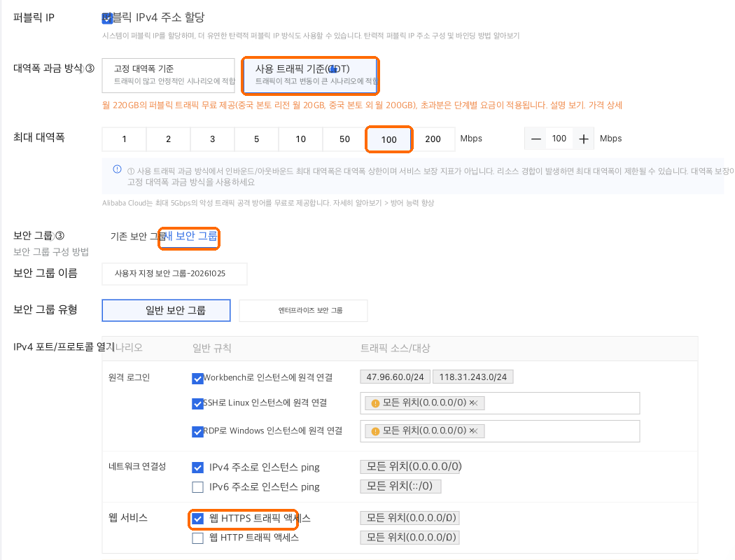This screenshot has height=560, width=735.
Task: Remove 0.0.0.0/0 tag in SSH row
Action: tap(473, 403)
